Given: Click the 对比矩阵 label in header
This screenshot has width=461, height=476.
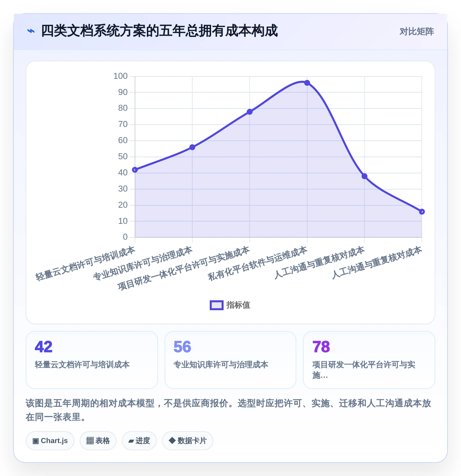Looking at the screenshot, I should [x=417, y=32].
